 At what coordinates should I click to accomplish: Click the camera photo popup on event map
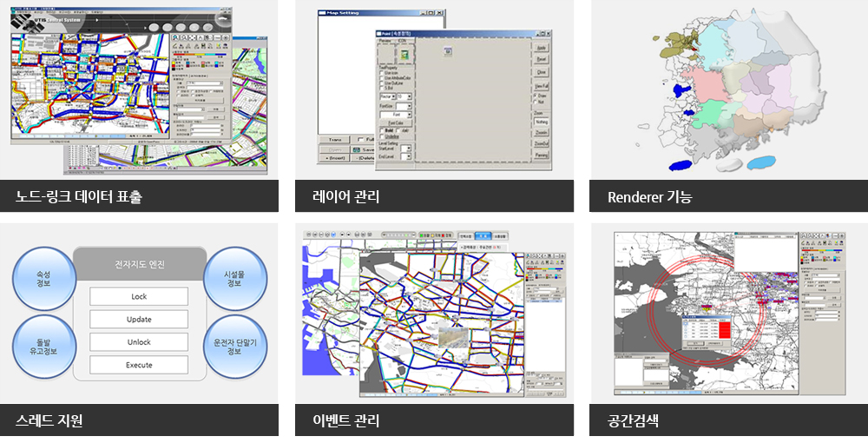click(x=453, y=337)
